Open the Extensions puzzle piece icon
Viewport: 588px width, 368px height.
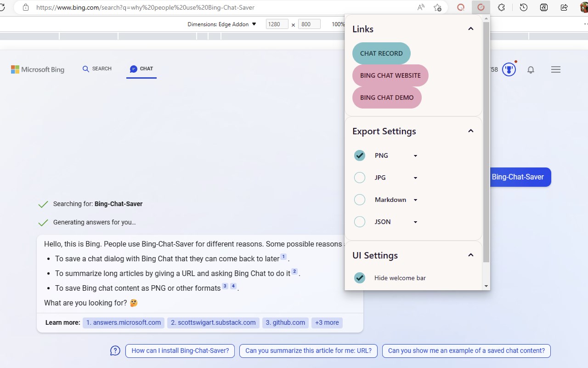click(502, 7)
